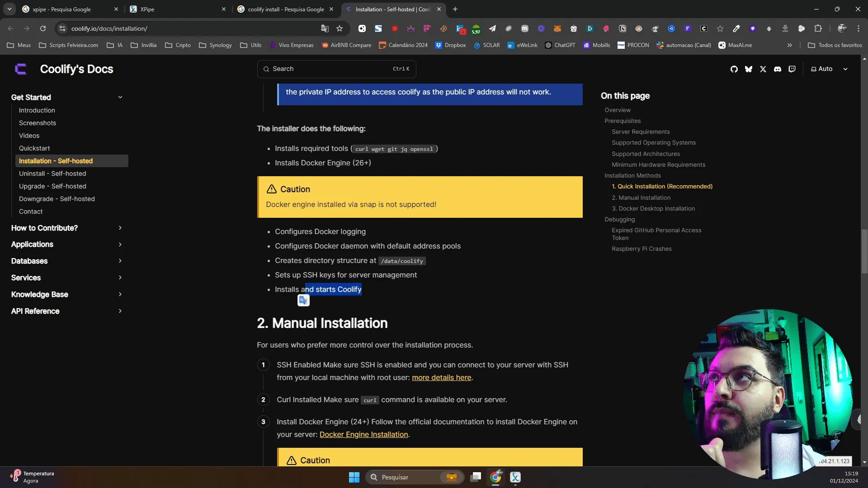
Task: Open Synology bookmarks folder
Action: click(215, 45)
